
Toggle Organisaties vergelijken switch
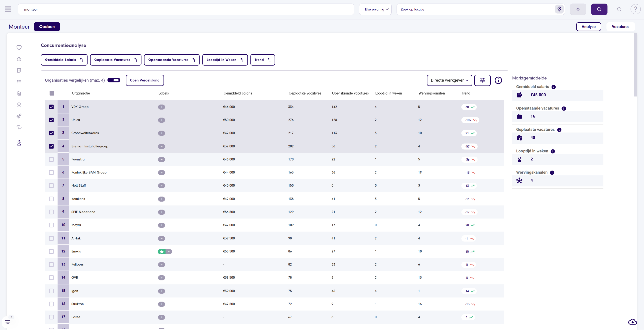tap(114, 80)
